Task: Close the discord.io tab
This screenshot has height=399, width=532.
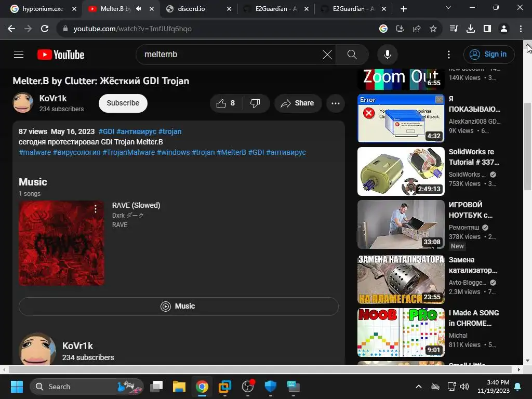Action: (x=229, y=9)
